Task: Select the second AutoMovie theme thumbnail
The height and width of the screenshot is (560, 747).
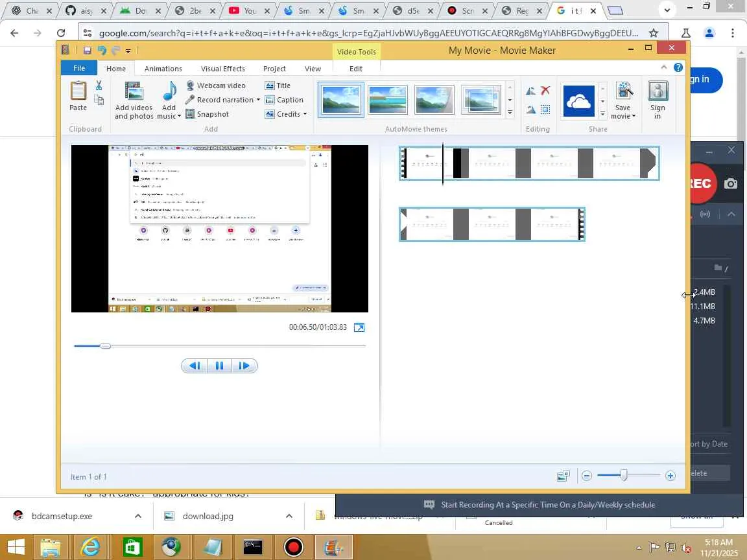Action: point(388,100)
